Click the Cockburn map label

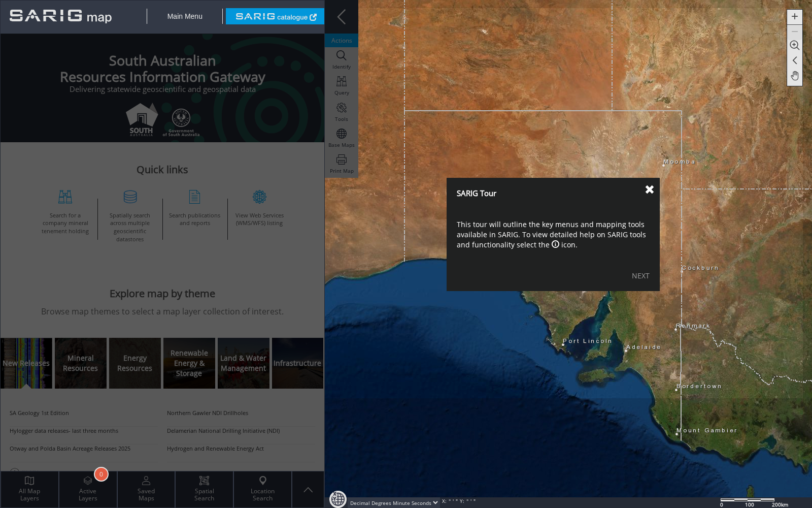700,268
